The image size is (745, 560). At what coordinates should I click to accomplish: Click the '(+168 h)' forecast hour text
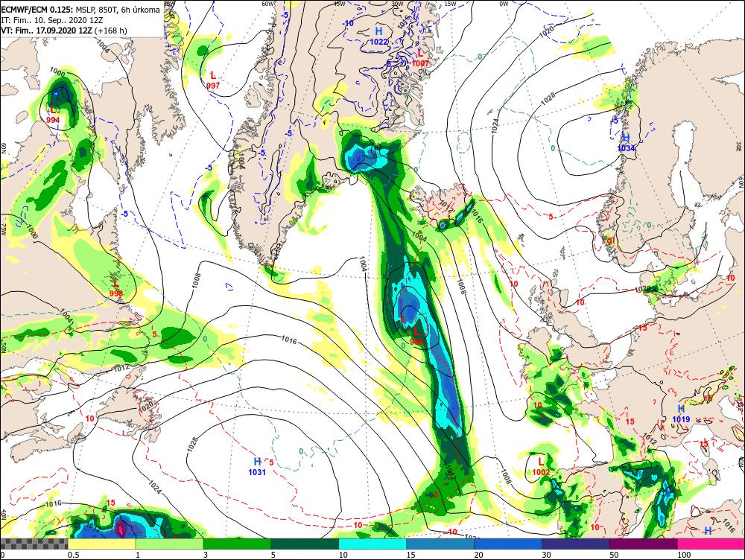click(111, 31)
